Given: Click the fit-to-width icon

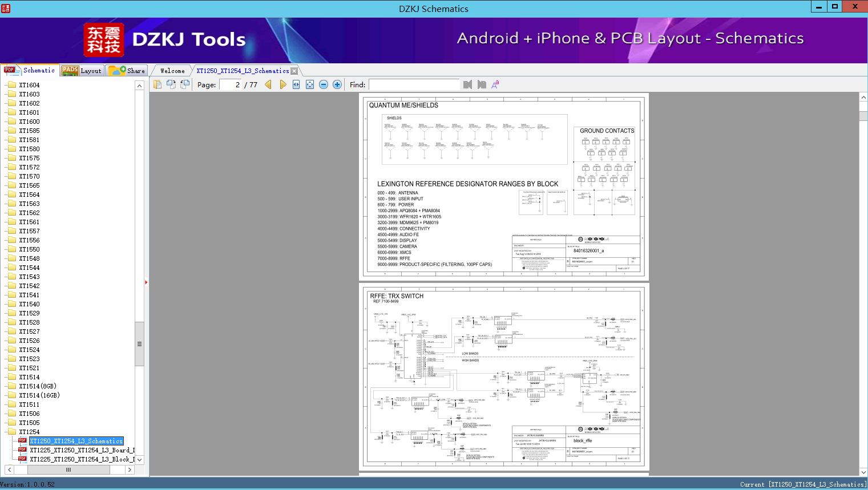Looking at the screenshot, I should 296,84.
